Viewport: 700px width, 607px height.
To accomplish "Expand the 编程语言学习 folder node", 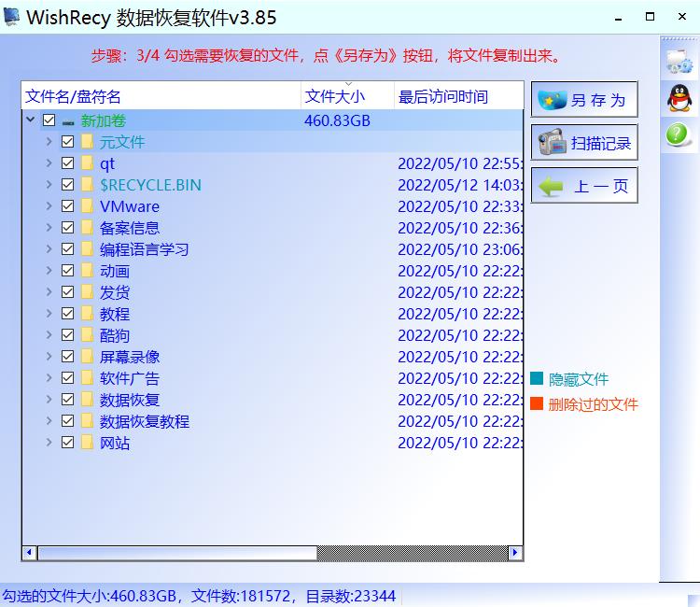I will [49, 248].
